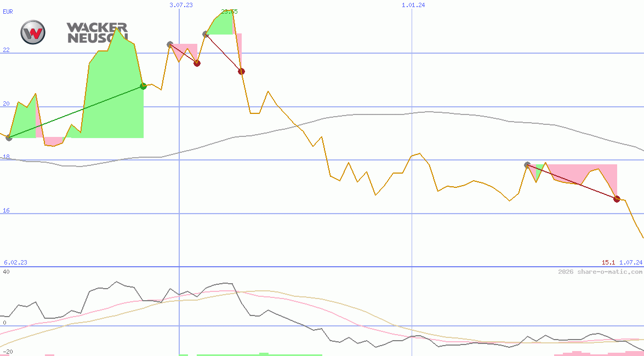The image size is (644, 356).
Task: Click the gray marker left of 3.07.23 line
Action: [x=170, y=44]
